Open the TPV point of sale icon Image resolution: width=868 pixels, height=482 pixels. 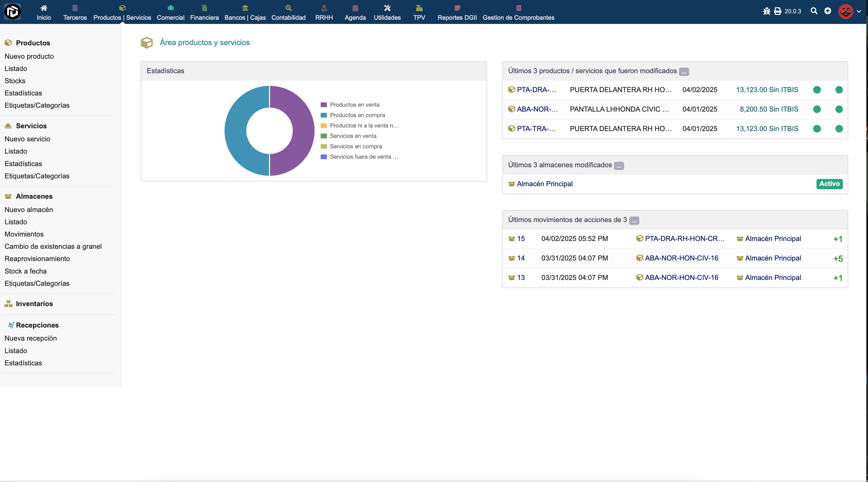[419, 8]
